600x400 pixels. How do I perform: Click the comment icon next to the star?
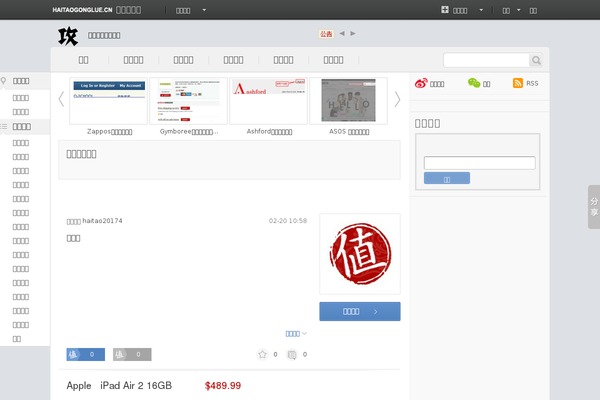click(x=292, y=355)
